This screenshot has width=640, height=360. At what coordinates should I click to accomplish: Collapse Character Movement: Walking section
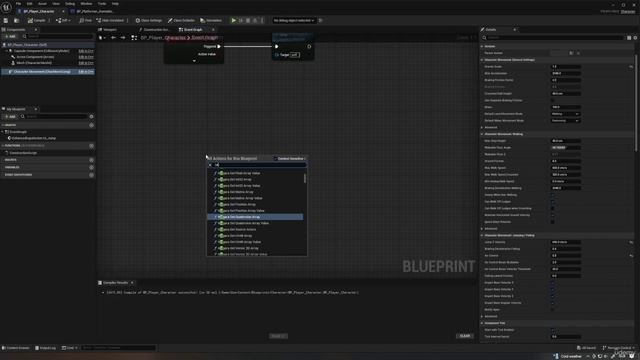[x=482, y=134]
